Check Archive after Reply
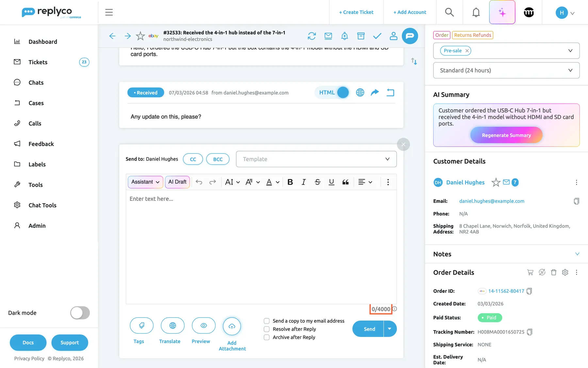 267,337
